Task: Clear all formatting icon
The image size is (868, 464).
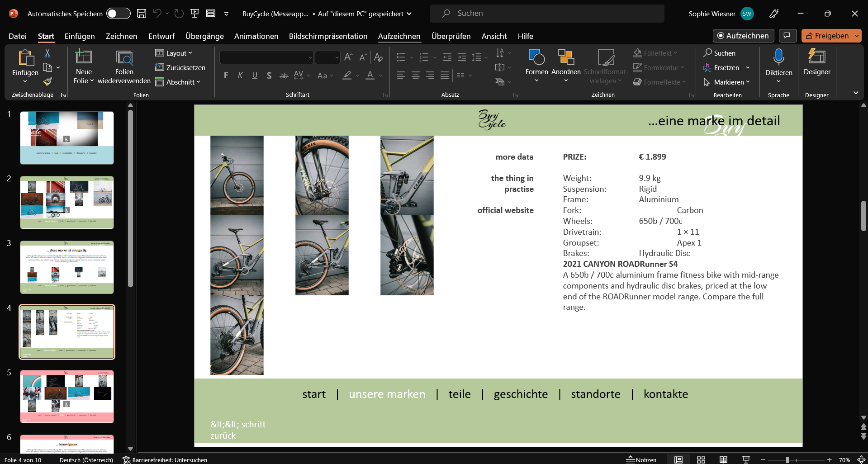Action: 379,57
